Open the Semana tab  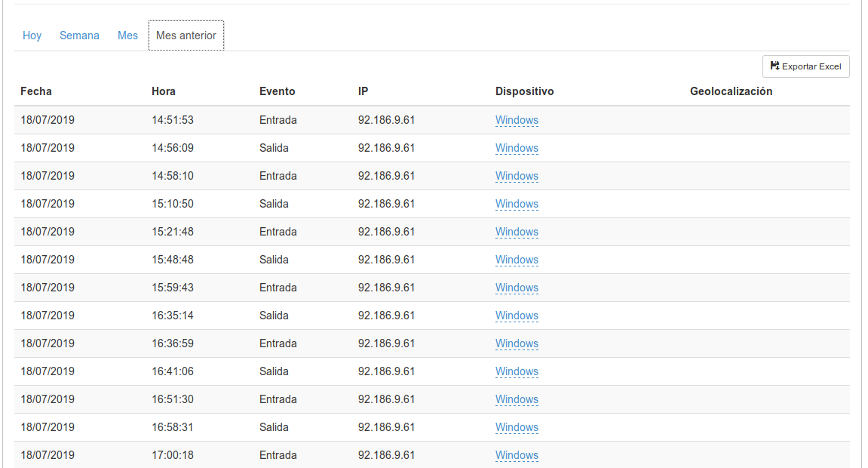pyautogui.click(x=79, y=35)
